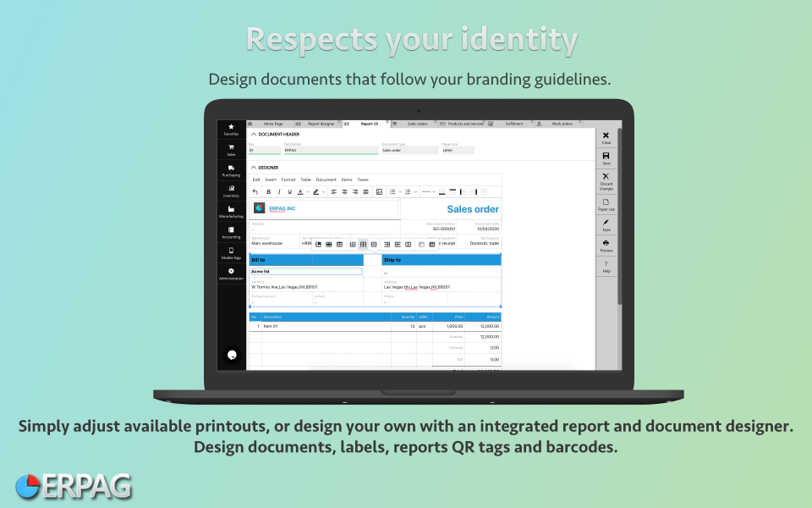Click the Acme ltd cell
The image size is (812, 508).
[x=306, y=272]
